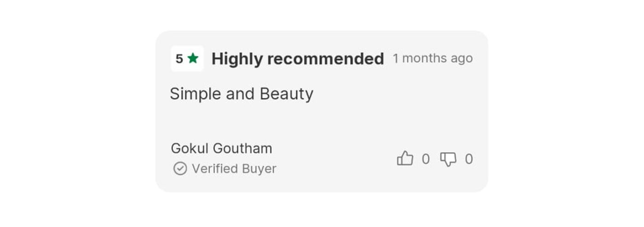Click the "Verified Buyer" label
Viewport: 644px width, 227px height.
(x=234, y=169)
